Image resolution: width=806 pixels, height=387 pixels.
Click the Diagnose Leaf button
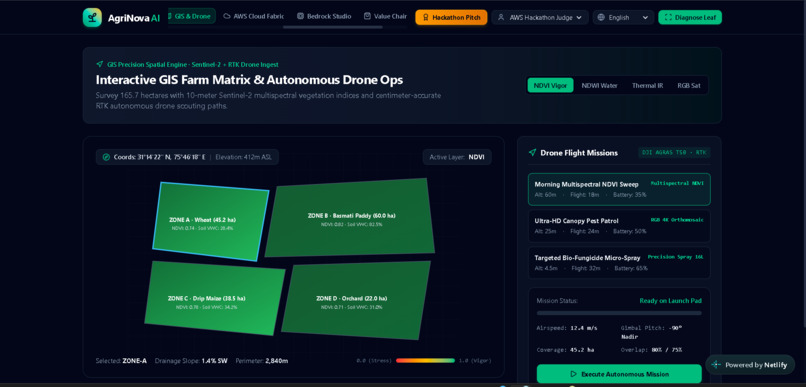pos(690,17)
